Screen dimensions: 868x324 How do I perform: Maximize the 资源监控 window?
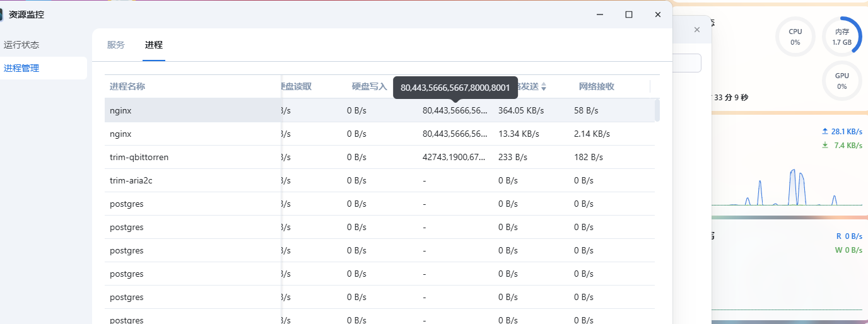tap(629, 14)
